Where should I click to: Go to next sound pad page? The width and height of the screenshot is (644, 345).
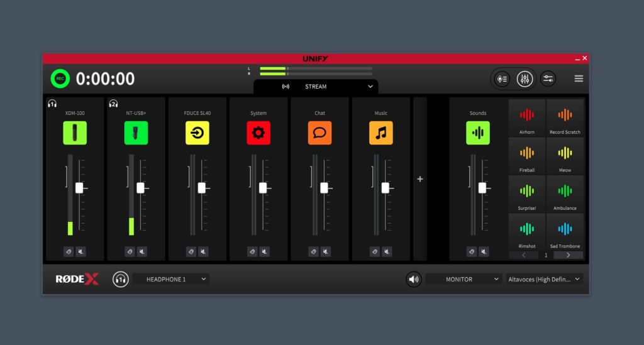point(568,255)
